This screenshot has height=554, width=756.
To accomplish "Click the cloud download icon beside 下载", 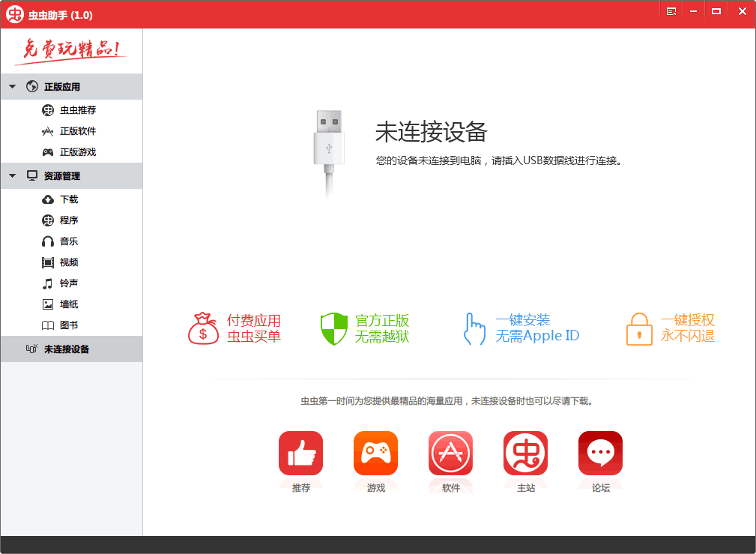I will pyautogui.click(x=48, y=200).
